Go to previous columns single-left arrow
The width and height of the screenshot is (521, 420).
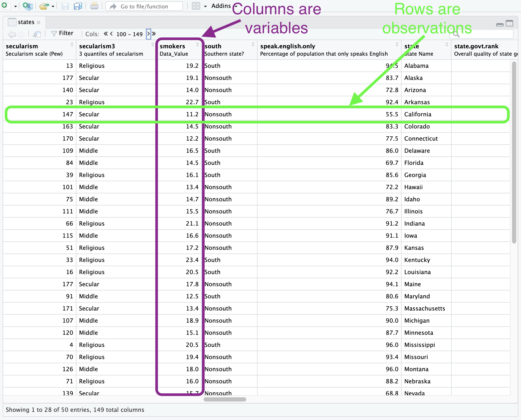tap(112, 34)
